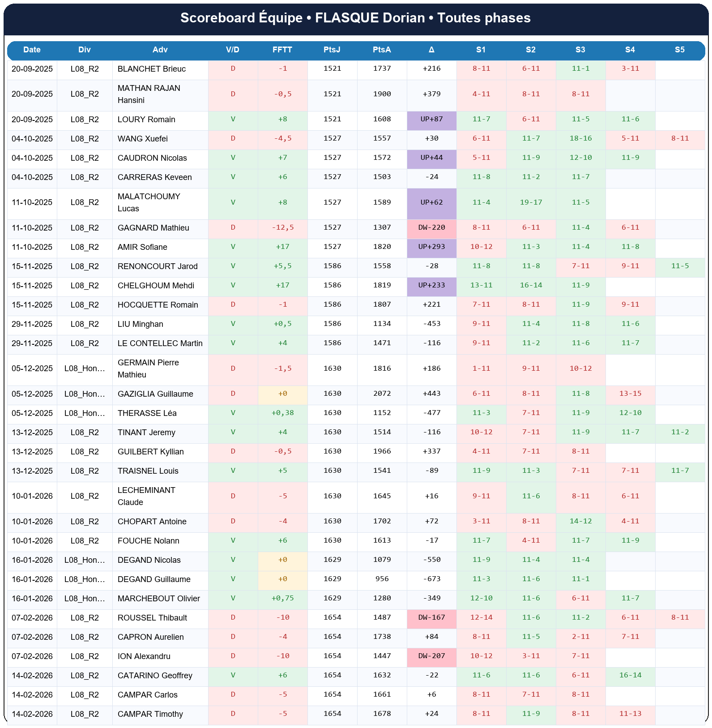The height and width of the screenshot is (728, 712).
Task: Select the 18-16 set score cell
Action: click(580, 139)
